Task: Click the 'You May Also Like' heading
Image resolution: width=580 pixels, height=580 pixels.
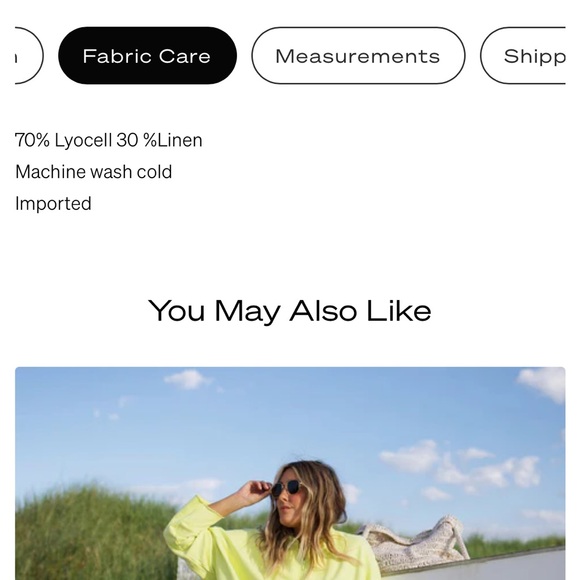Action: (x=290, y=311)
